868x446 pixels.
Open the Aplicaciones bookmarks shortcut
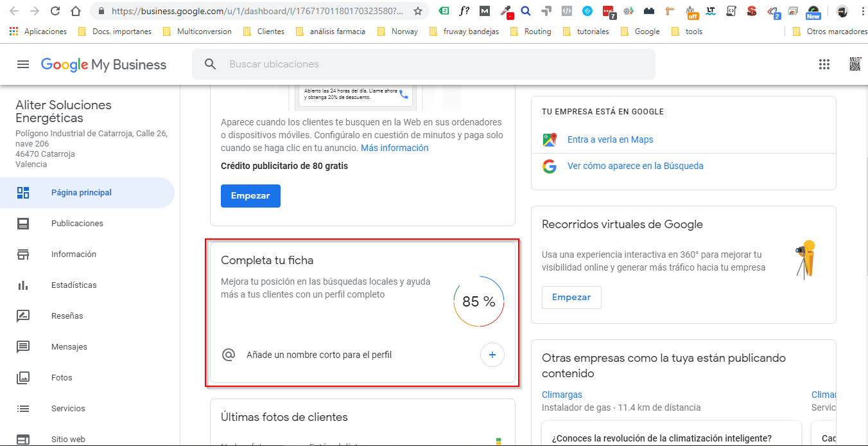point(39,31)
